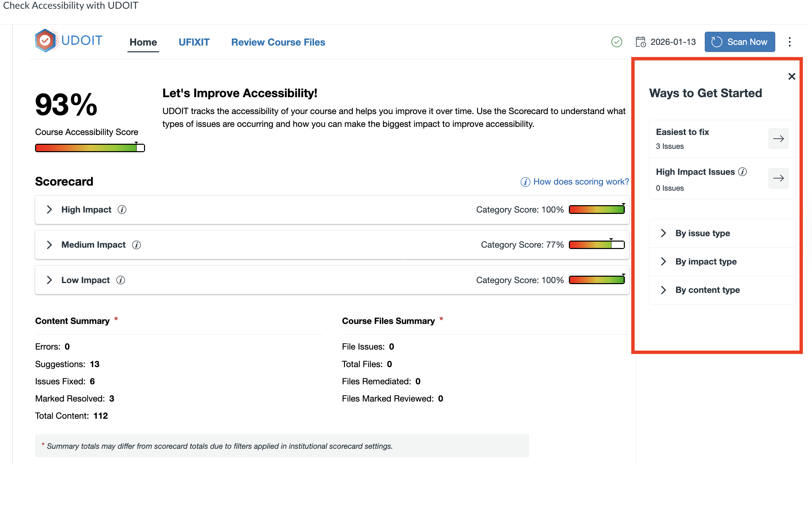Click the Medium Impact 77% score bar
This screenshot has height=523, width=812.
597,245
